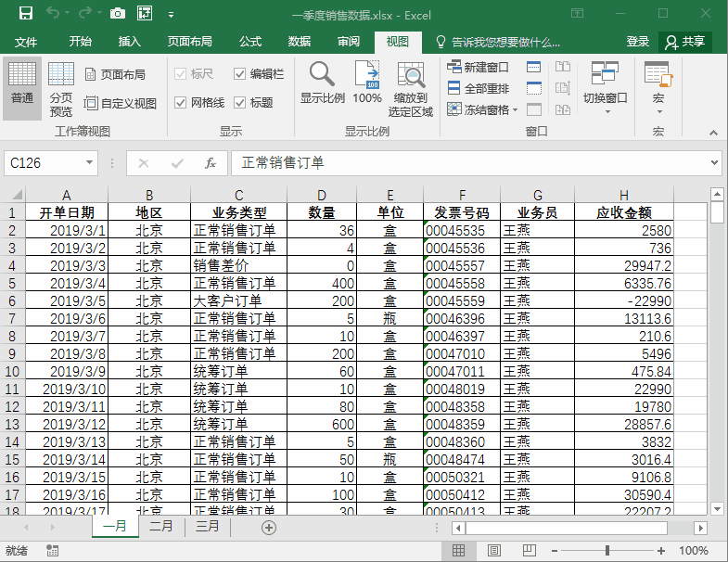
Task: Reset zoom to 100% button
Action: click(x=367, y=83)
